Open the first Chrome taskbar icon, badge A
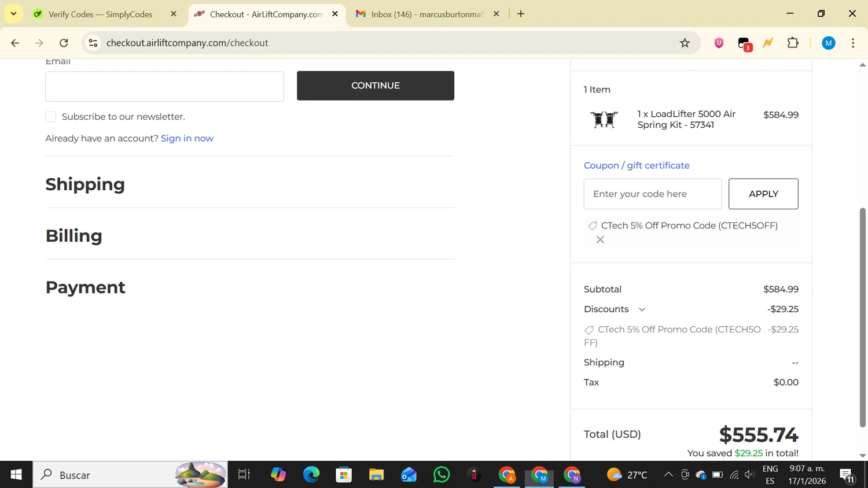 [x=507, y=475]
